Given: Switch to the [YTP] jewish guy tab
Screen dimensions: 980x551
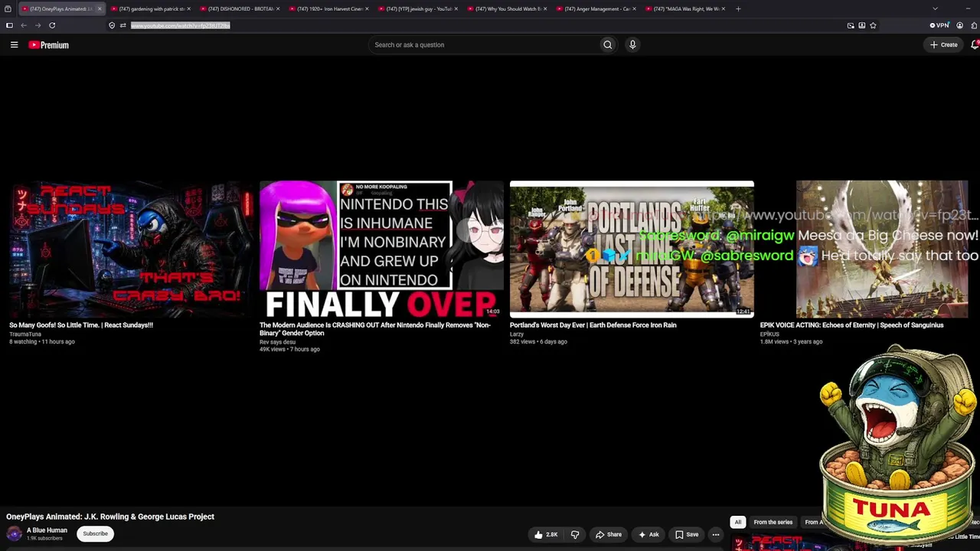Looking at the screenshot, I should [416, 9].
